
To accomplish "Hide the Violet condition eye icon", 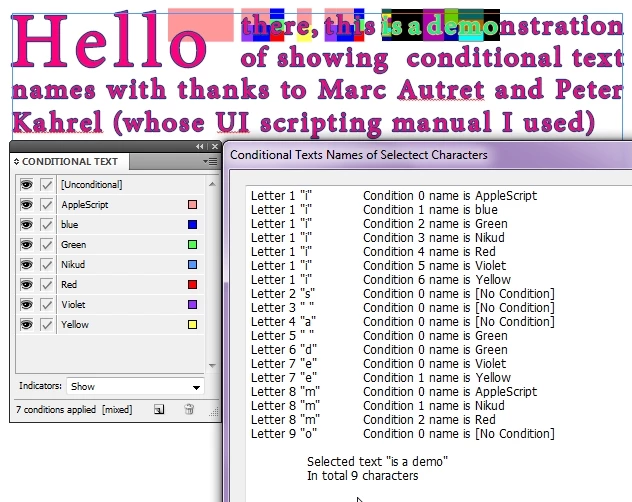I will [x=27, y=305].
